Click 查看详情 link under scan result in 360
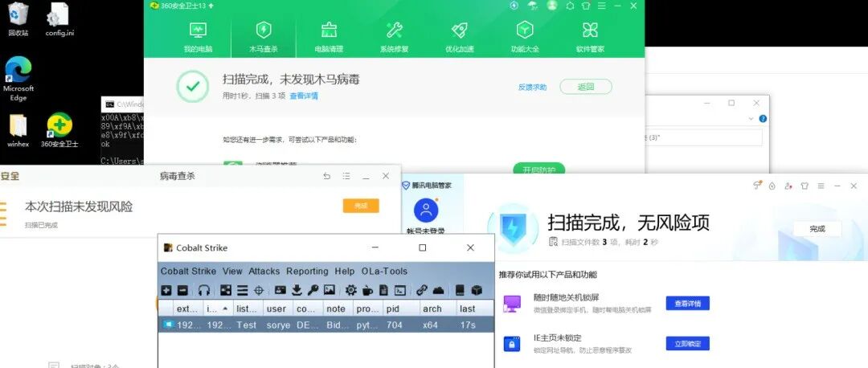 pyautogui.click(x=303, y=96)
